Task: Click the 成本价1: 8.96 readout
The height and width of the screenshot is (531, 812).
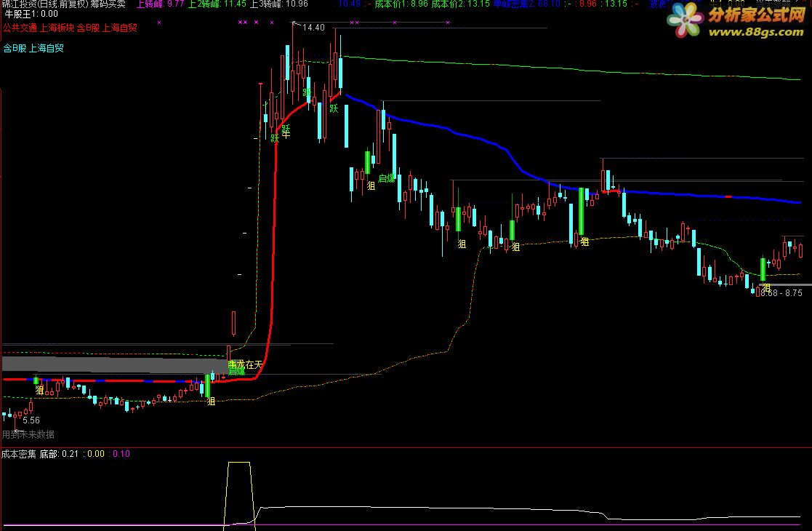Action: click(x=401, y=4)
